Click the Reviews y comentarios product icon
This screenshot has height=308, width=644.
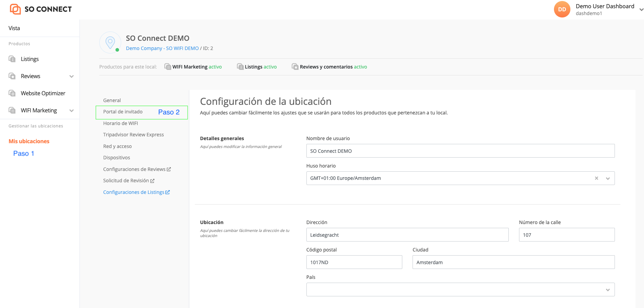pyautogui.click(x=295, y=66)
